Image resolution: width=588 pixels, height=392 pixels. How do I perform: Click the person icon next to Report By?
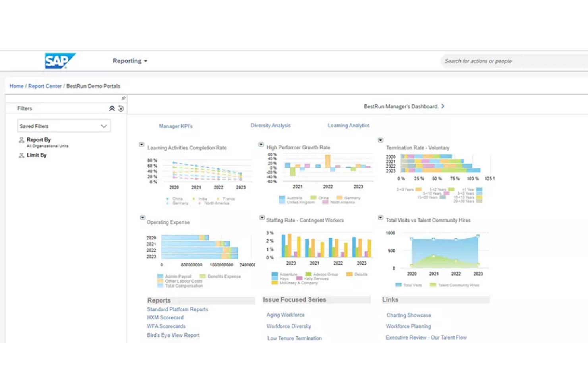tap(21, 140)
